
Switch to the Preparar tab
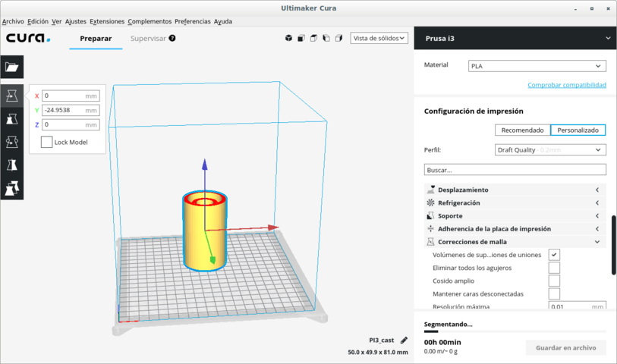[x=96, y=39]
